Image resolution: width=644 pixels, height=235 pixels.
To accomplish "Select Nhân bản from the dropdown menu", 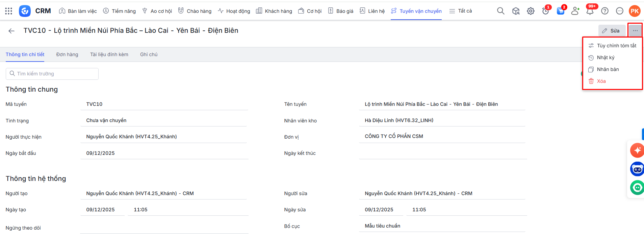I will tap(608, 69).
